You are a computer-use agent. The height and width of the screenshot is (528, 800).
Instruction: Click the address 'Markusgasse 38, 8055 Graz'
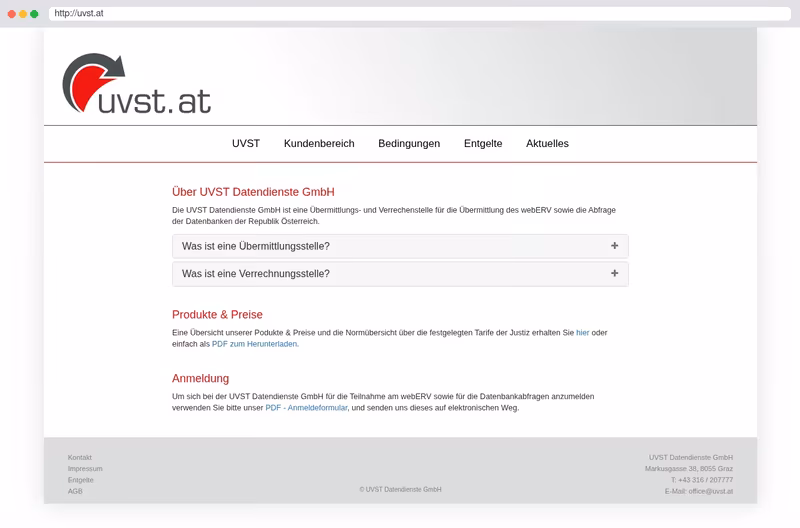pyautogui.click(x=689, y=469)
